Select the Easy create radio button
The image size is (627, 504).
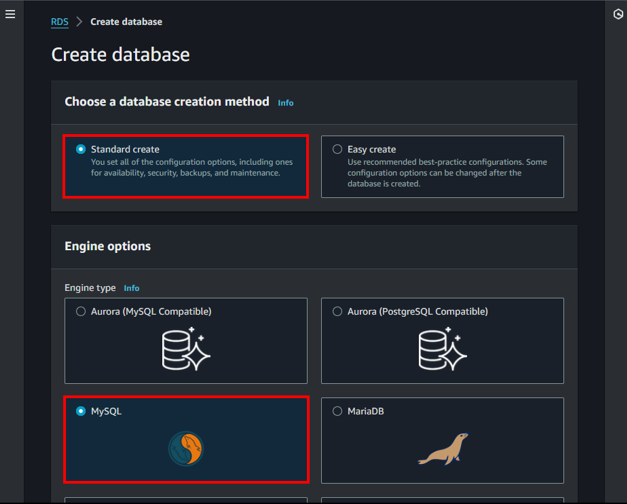click(337, 149)
